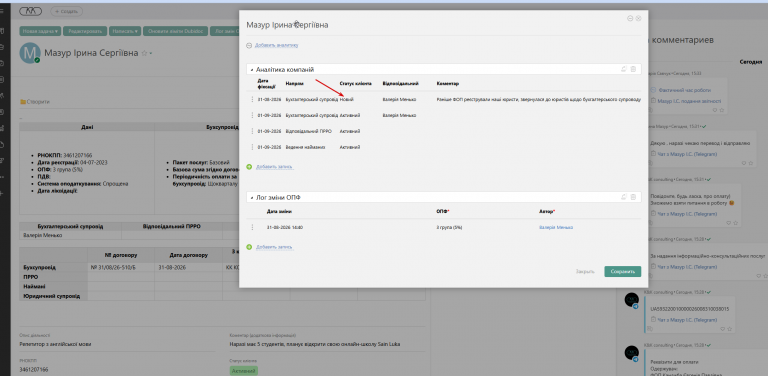The height and width of the screenshot is (376, 768).
Task: Collapse the Аналітика компаній section
Action: click(252, 70)
